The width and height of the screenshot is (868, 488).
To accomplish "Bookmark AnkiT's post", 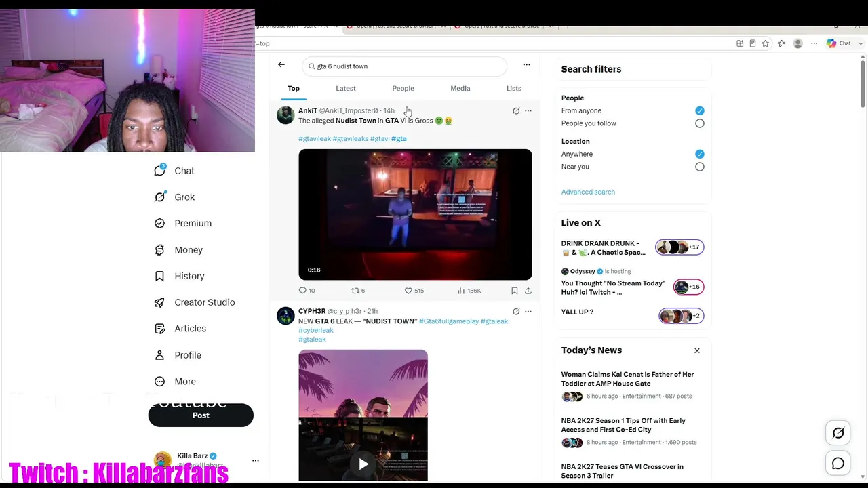I will [515, 291].
